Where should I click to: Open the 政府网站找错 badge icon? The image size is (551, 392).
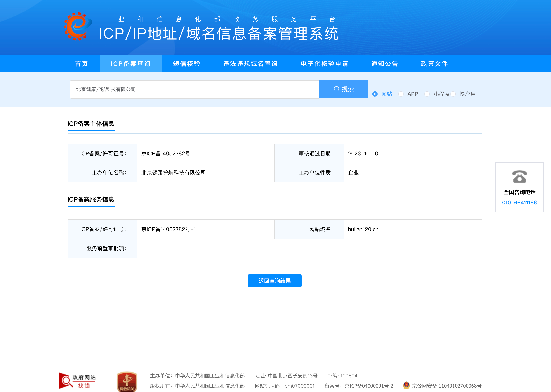(x=77, y=381)
